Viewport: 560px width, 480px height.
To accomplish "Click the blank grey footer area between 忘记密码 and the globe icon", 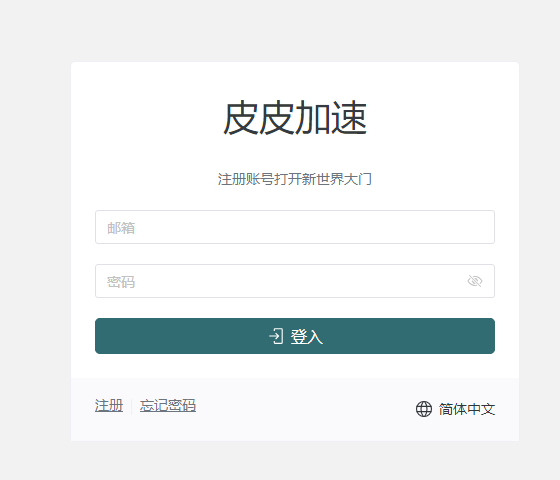I will pyautogui.click(x=305, y=409).
